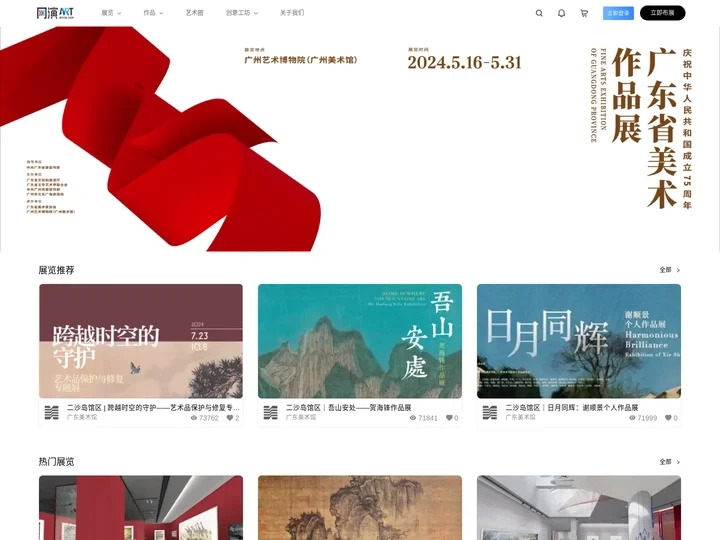
Task: Like the 吾山安处 exhibition heart
Action: click(449, 418)
